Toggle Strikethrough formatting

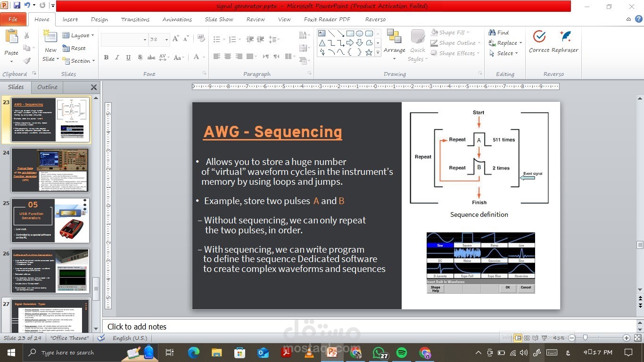[x=151, y=58]
